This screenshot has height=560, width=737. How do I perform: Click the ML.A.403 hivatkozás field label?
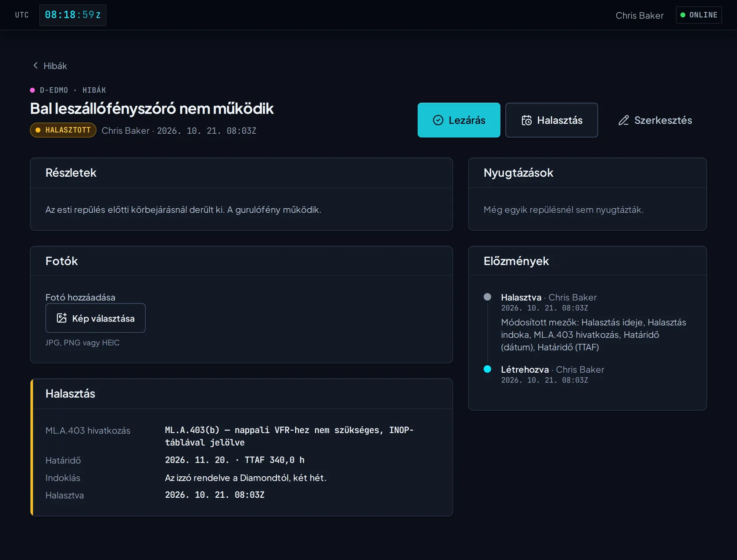[88, 431]
